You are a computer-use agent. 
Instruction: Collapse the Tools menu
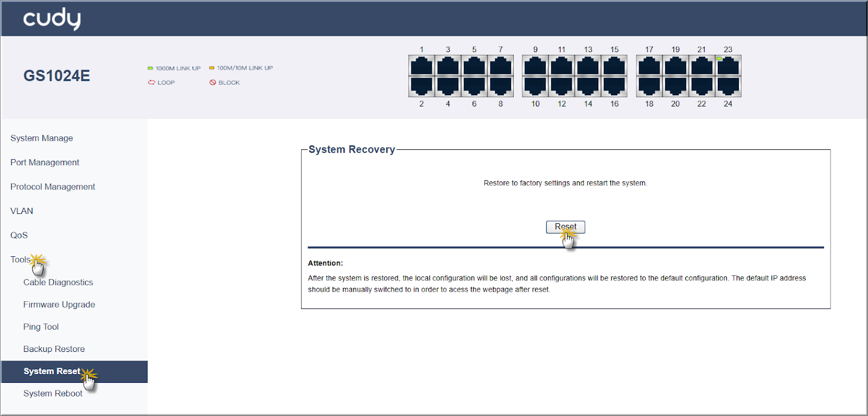pos(21,260)
